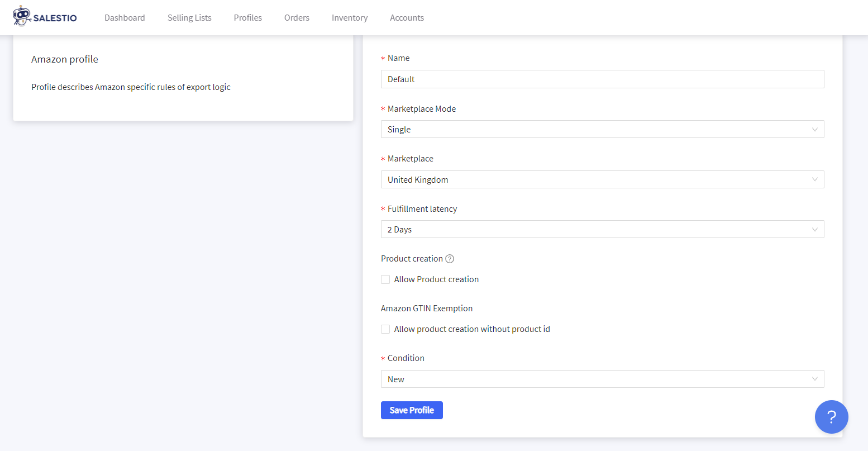The image size is (868, 451).
Task: Expand the Condition dropdown showing New
Action: pos(602,379)
